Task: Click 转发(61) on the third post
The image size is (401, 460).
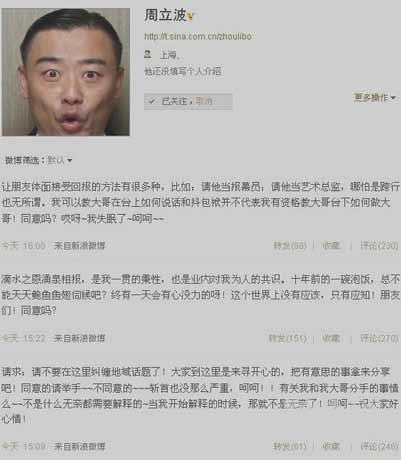Action: pos(289,446)
